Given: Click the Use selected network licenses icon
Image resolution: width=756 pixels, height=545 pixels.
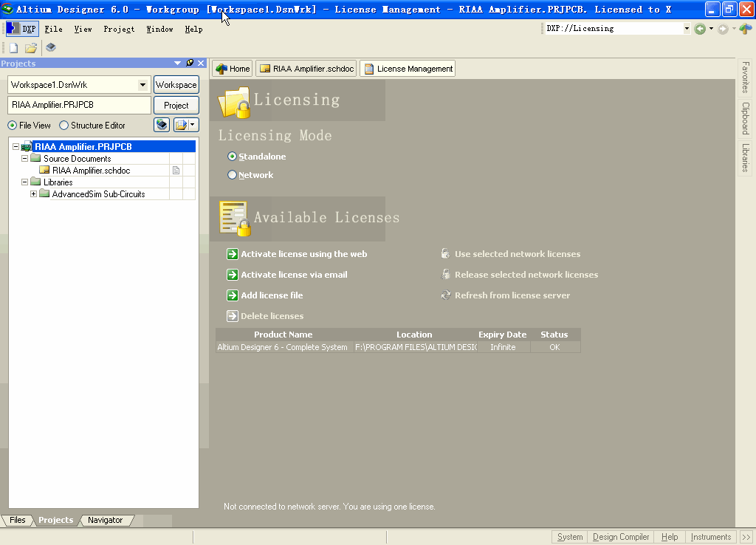Looking at the screenshot, I should 446,254.
